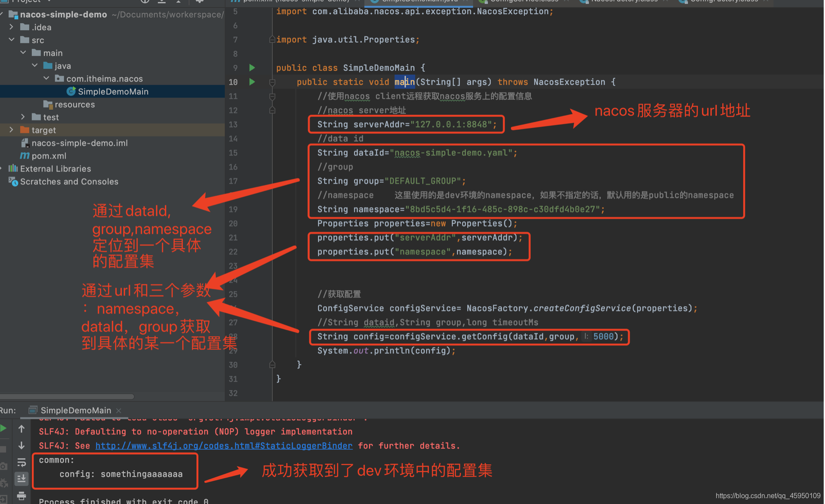Collapse the main folder chevron
Viewport: 825px width, 504px height.
click(23, 52)
